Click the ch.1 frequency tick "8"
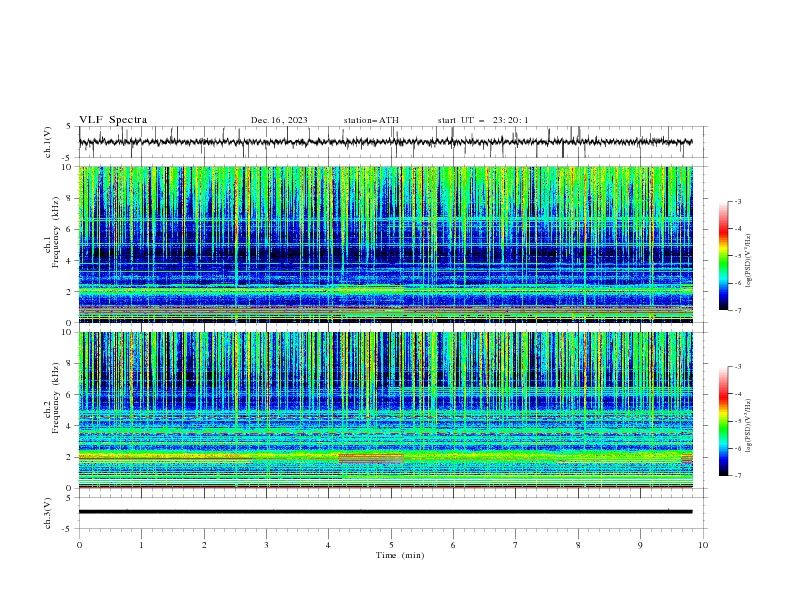Viewport: 792px width, 612px height. (x=70, y=198)
